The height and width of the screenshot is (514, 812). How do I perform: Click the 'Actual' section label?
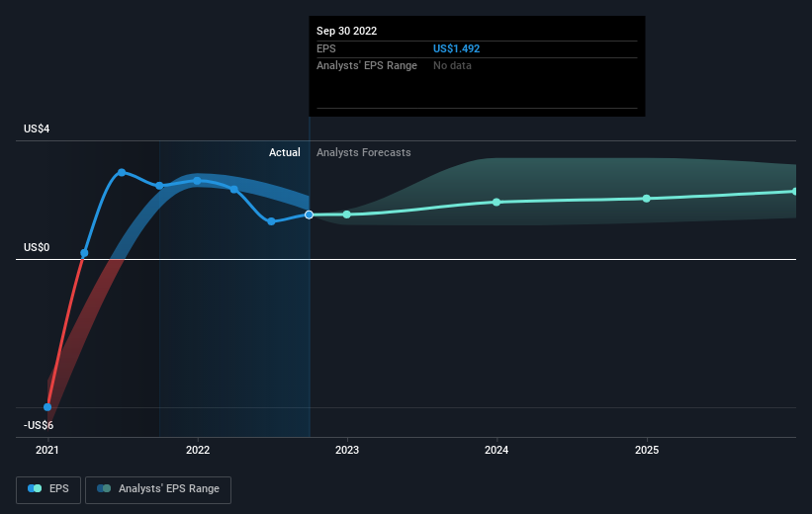coord(284,152)
